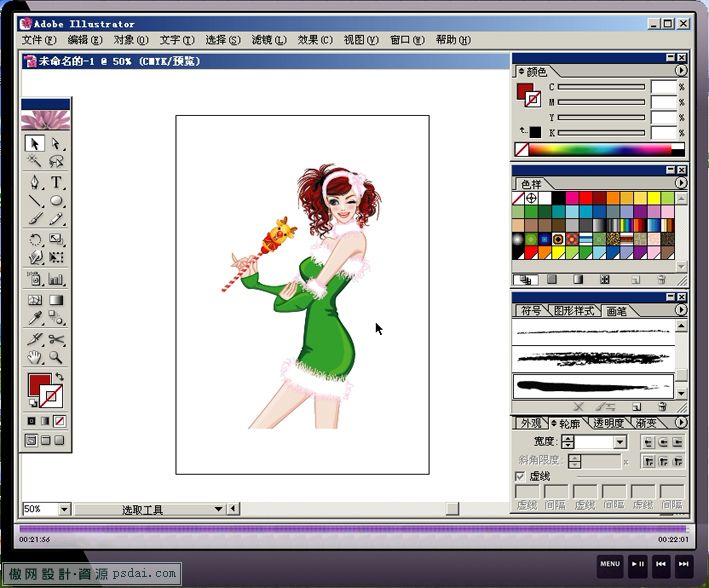Adjust the stroke width stepper arrows
Image resolution: width=709 pixels, height=588 pixels.
tap(568, 442)
